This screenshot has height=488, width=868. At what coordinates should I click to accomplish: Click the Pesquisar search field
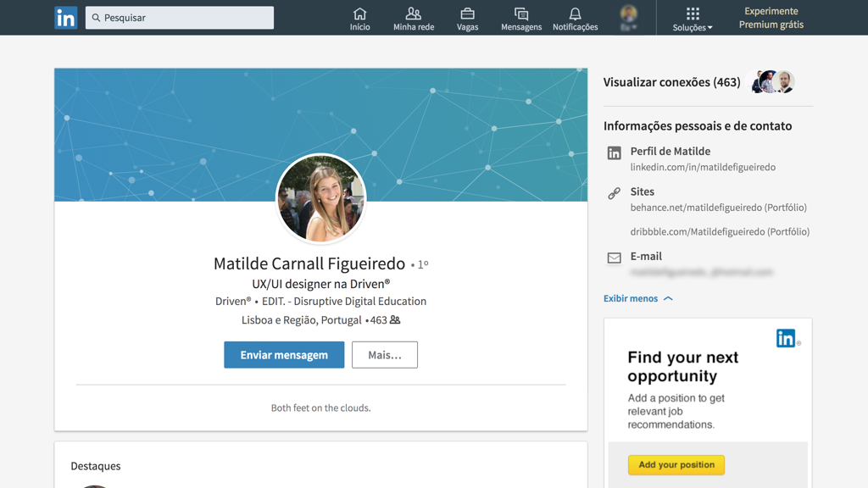(x=180, y=18)
